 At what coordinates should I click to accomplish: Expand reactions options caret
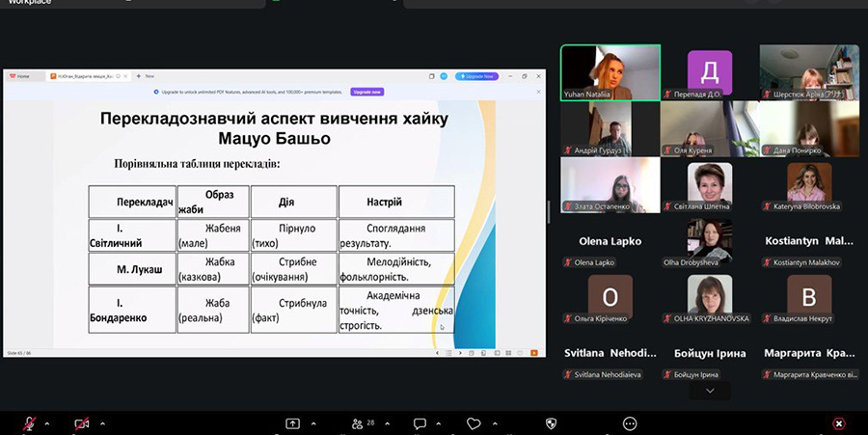(x=495, y=424)
